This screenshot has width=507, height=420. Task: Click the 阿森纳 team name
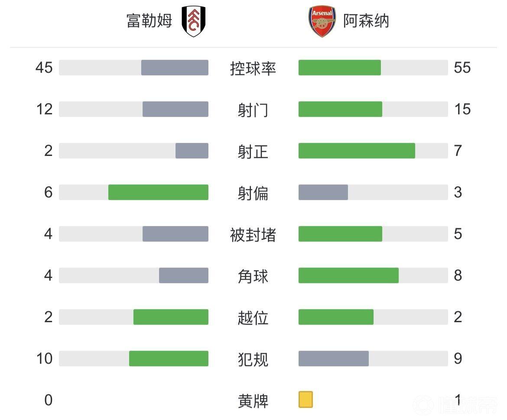point(366,21)
